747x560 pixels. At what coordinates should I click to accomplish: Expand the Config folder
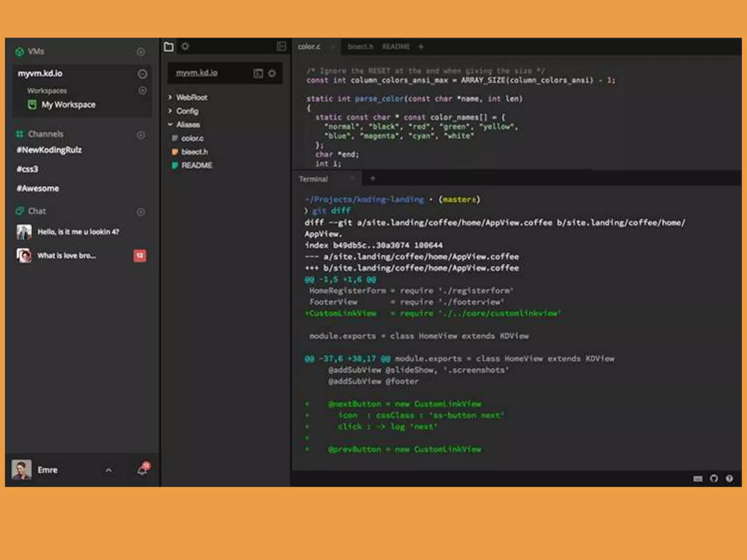170,111
